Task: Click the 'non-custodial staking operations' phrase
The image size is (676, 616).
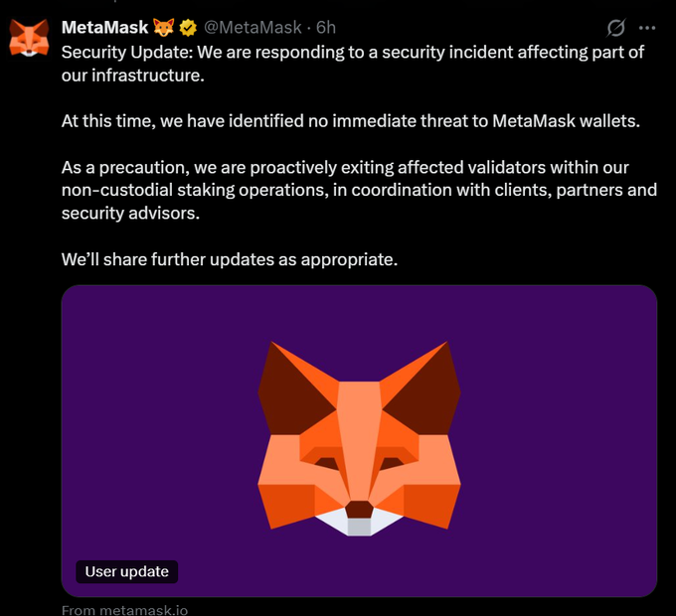Action: click(x=195, y=190)
